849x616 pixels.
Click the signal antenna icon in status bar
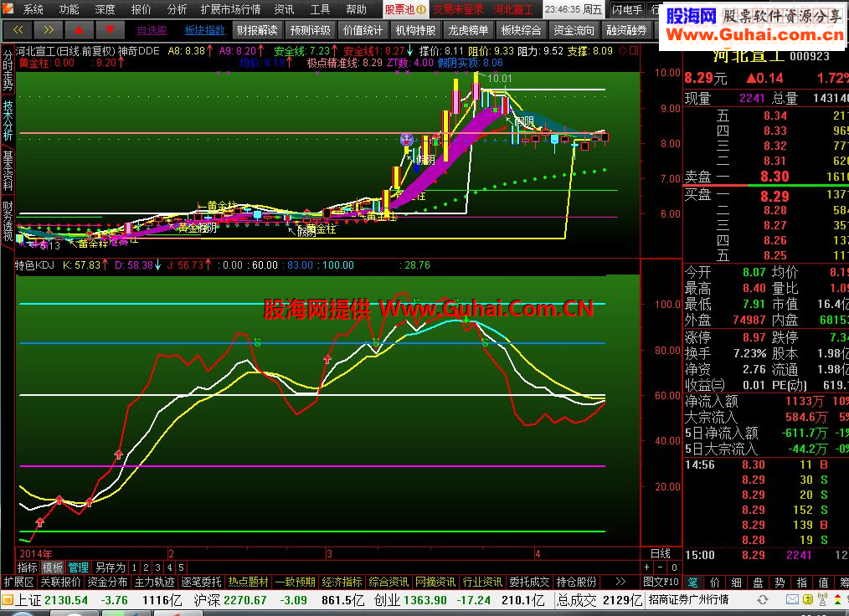[822, 600]
